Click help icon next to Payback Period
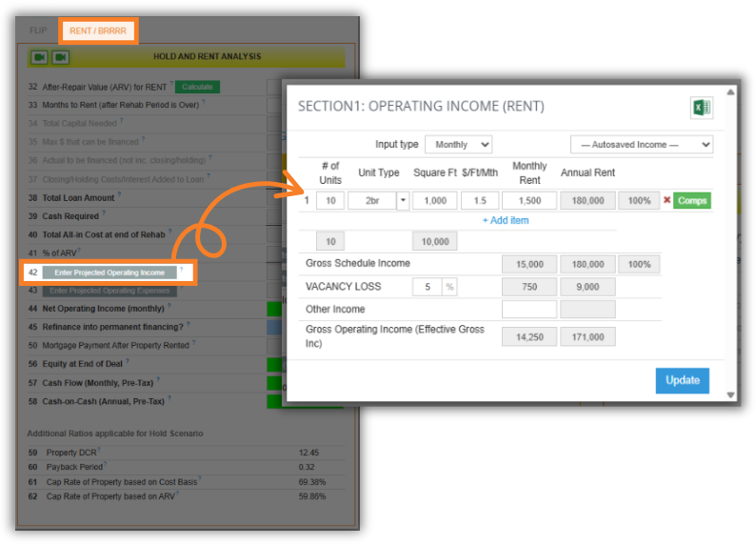 tap(103, 466)
